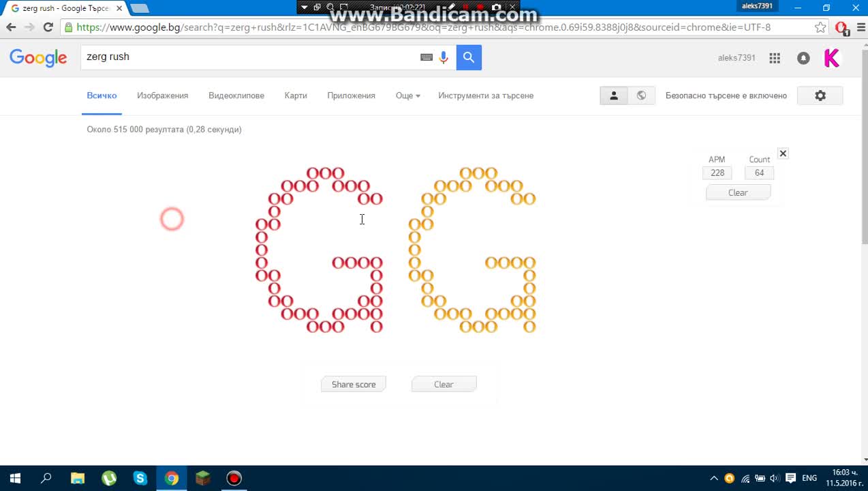Switch to Приложения tab
Image resolution: width=868 pixels, height=491 pixels.
(x=351, y=95)
